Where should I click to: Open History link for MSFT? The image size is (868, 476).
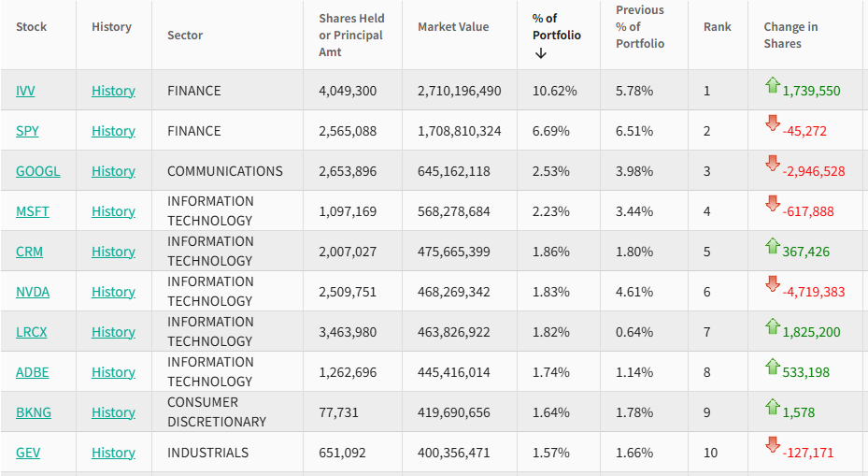tap(113, 211)
